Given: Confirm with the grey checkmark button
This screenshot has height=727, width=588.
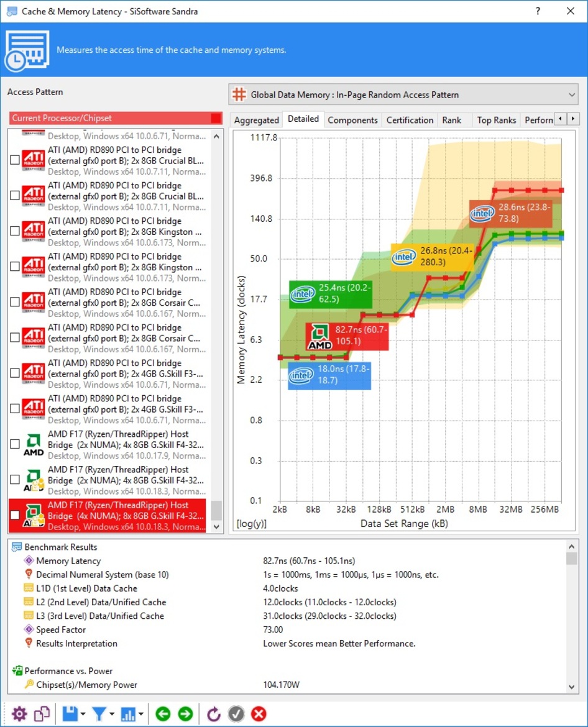Looking at the screenshot, I should pyautogui.click(x=236, y=714).
